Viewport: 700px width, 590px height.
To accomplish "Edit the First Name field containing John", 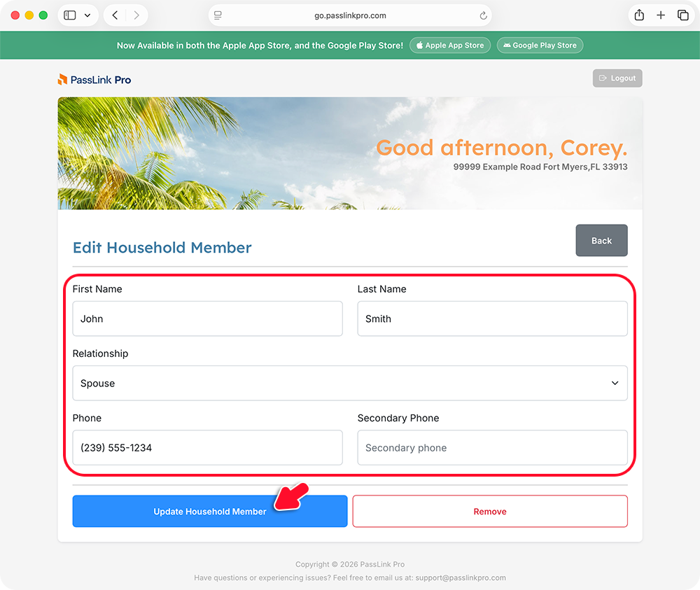I will pyautogui.click(x=208, y=318).
